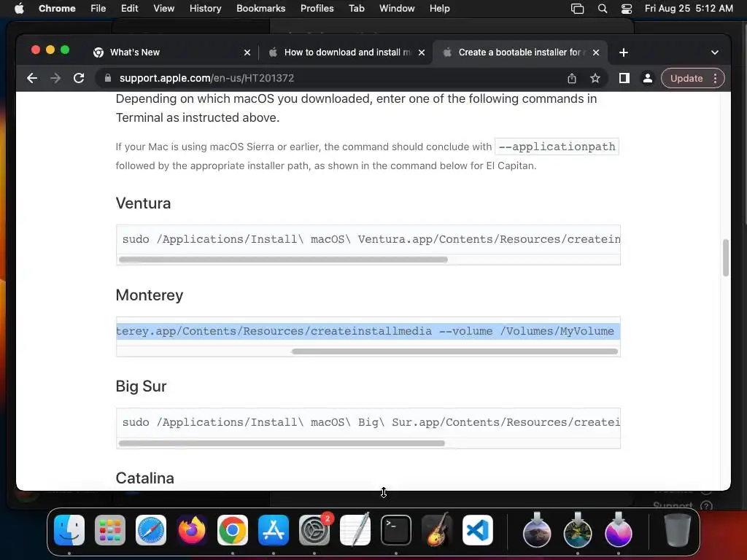Open Finder from the Dock
This screenshot has width=747, height=560.
[69, 530]
